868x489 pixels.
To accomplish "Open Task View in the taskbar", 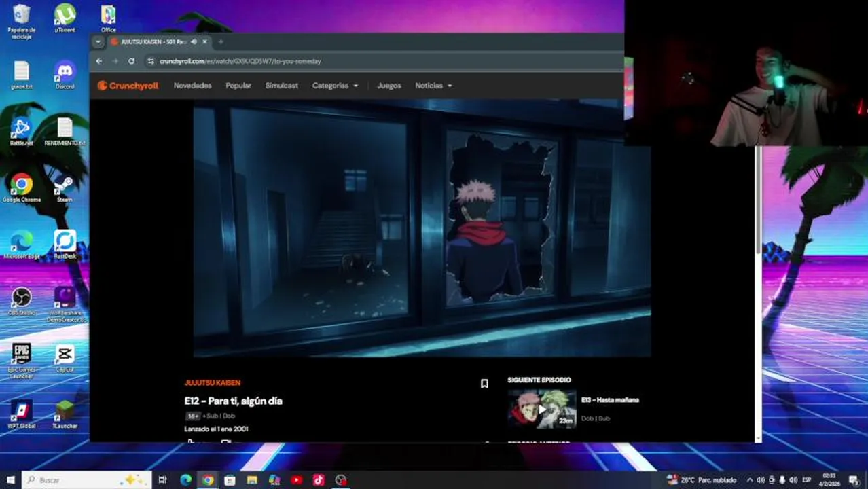I will [162, 480].
